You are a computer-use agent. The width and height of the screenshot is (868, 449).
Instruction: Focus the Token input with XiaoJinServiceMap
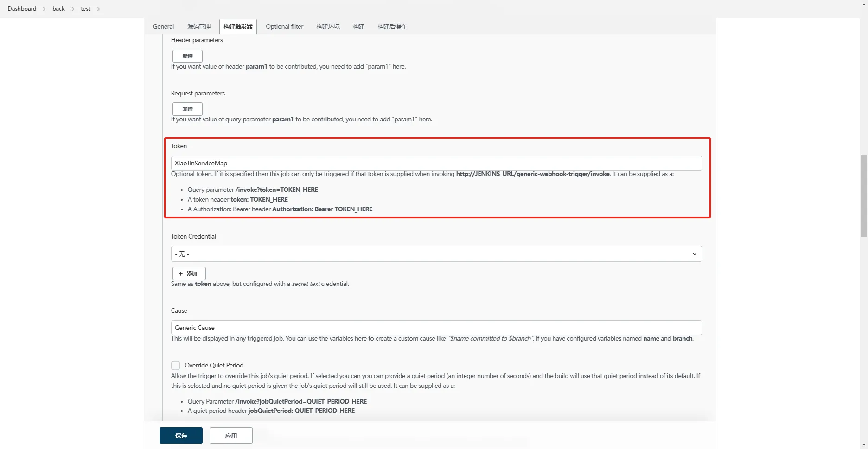436,163
